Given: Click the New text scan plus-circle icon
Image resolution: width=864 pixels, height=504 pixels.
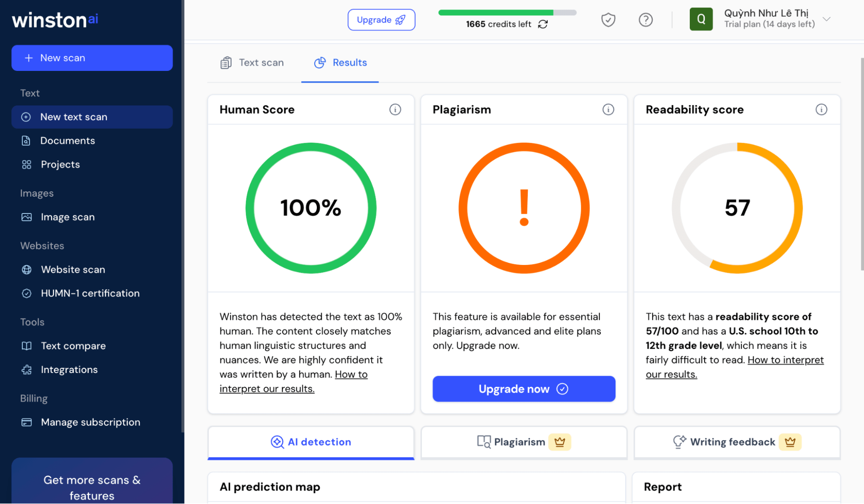Looking at the screenshot, I should pyautogui.click(x=26, y=117).
